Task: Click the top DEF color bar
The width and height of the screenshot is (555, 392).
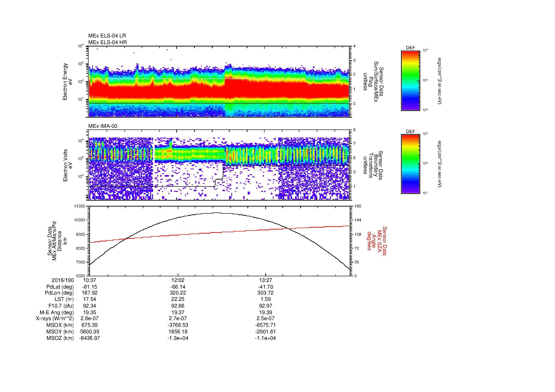Action: click(x=410, y=80)
